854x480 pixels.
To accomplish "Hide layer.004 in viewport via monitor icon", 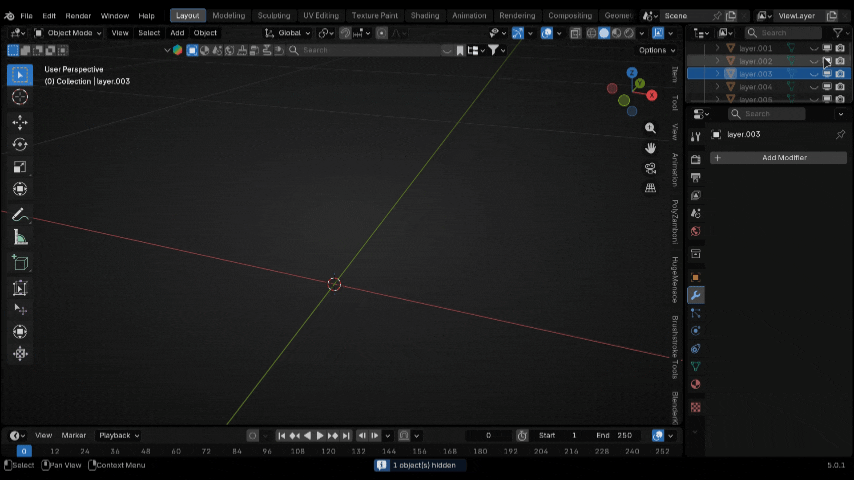I will (x=827, y=87).
